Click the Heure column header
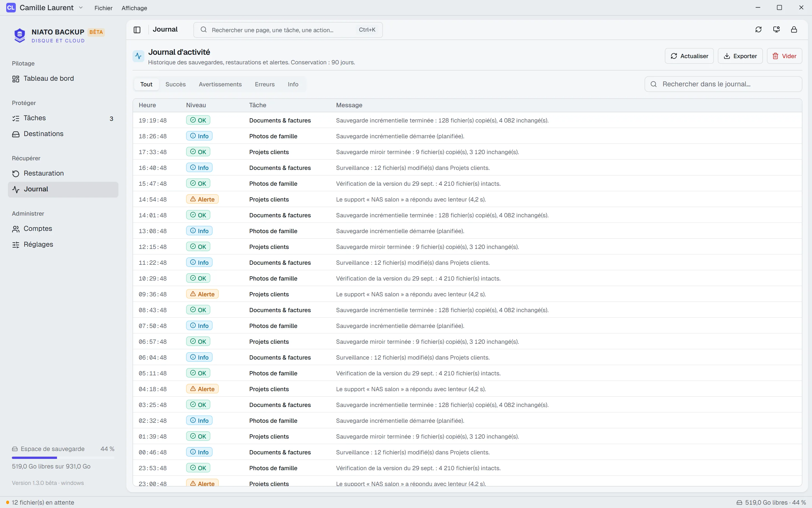Screen dimensions: 812x508 click(147, 105)
